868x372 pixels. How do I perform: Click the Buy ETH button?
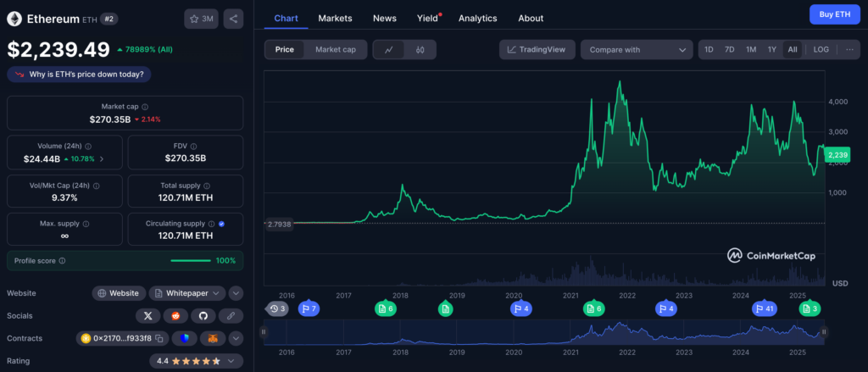pos(834,14)
